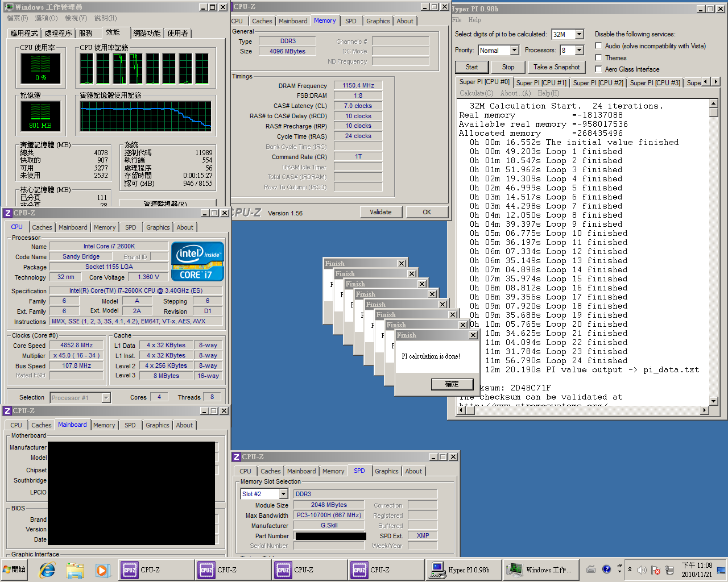728x582 pixels.
Task: Open the Calculate(C) menu in Super PI
Action: coord(476,93)
